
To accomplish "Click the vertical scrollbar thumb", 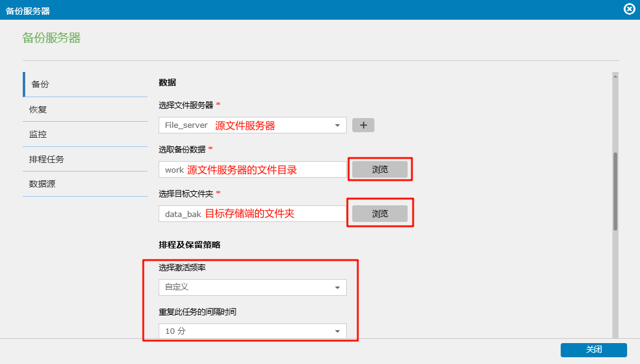I will point(615,191).
